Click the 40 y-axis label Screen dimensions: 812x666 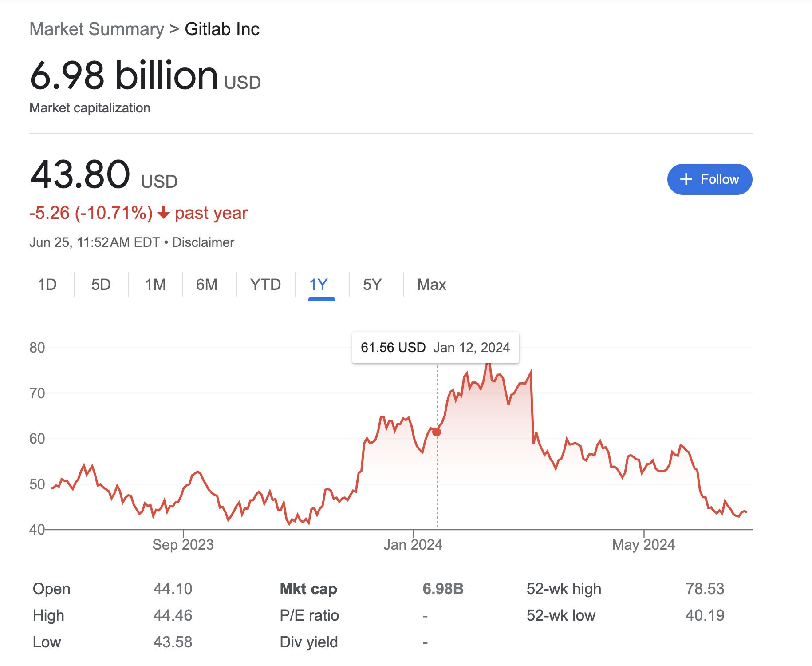click(37, 530)
